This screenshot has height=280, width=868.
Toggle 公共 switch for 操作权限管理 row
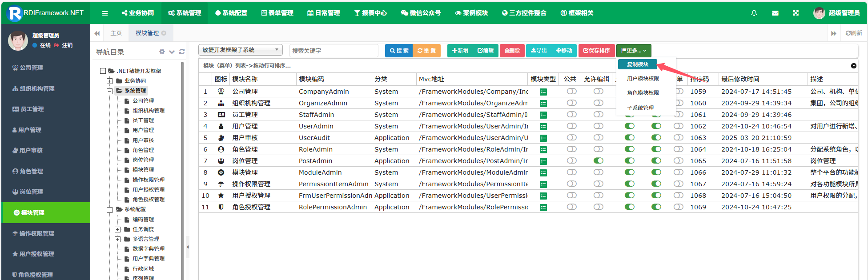[x=572, y=184]
